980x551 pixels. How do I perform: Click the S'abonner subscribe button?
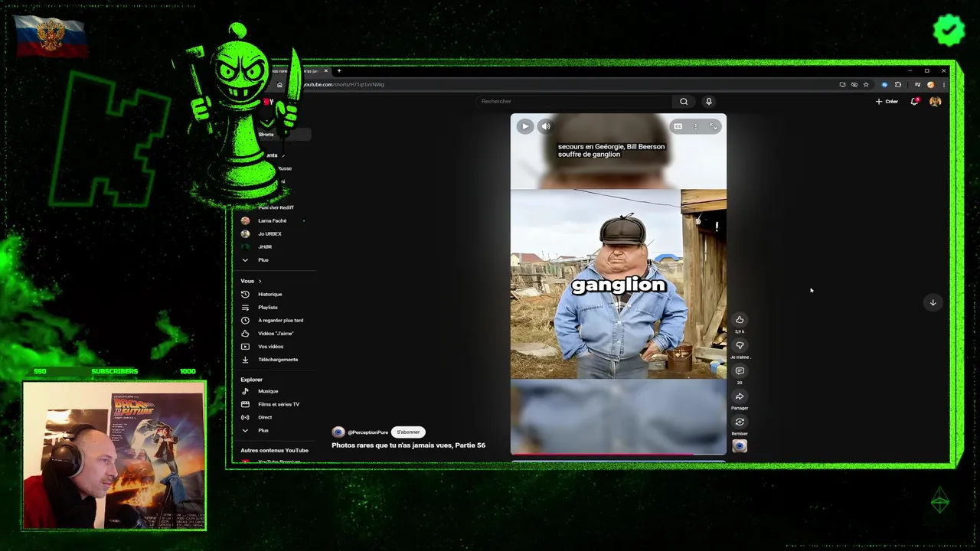pyautogui.click(x=408, y=432)
